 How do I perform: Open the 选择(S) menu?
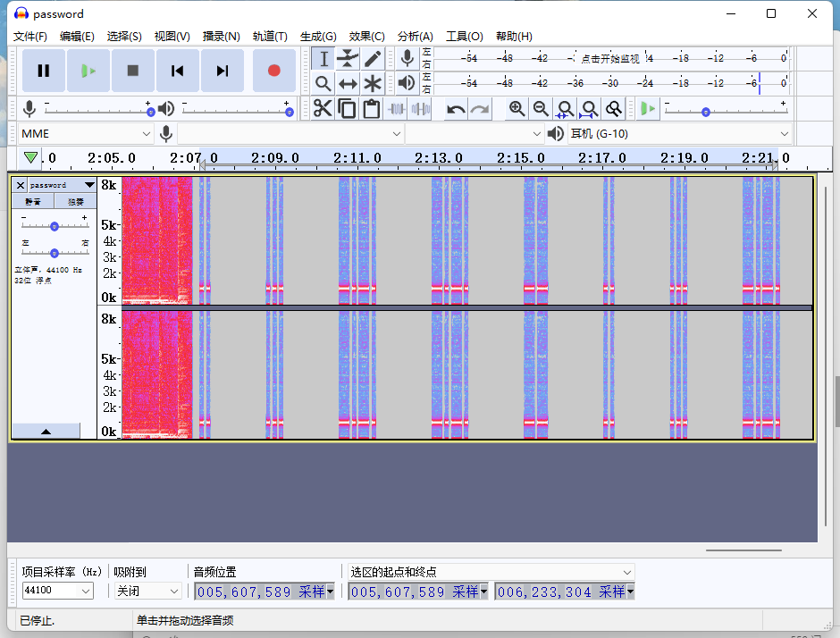pyautogui.click(x=123, y=37)
